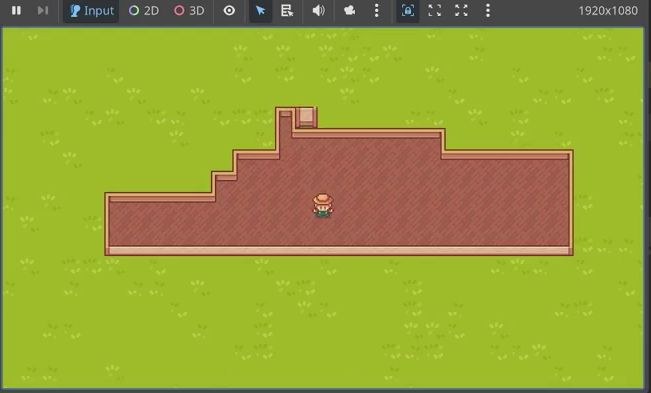The width and height of the screenshot is (651, 393).
Task: Mute the game audio speaker icon
Action: pos(318,10)
